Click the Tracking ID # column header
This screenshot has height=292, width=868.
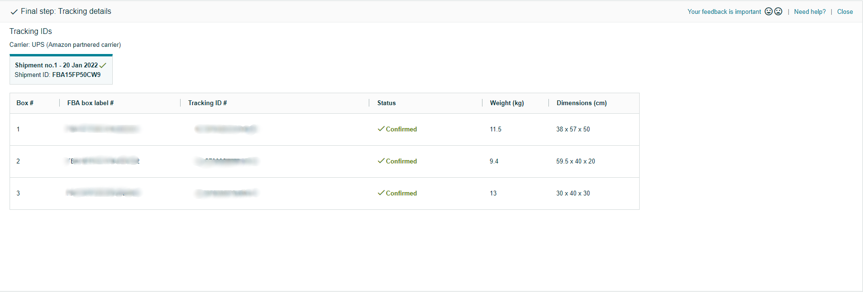207,103
